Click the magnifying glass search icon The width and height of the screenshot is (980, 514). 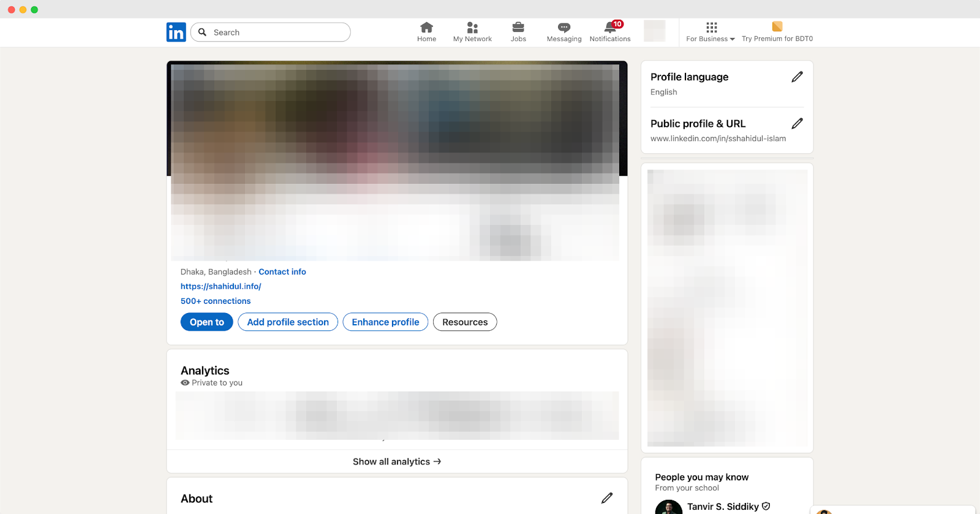(x=202, y=32)
